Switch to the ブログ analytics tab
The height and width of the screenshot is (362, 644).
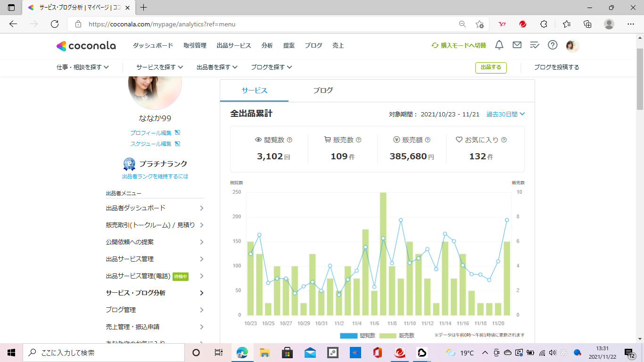click(x=323, y=90)
